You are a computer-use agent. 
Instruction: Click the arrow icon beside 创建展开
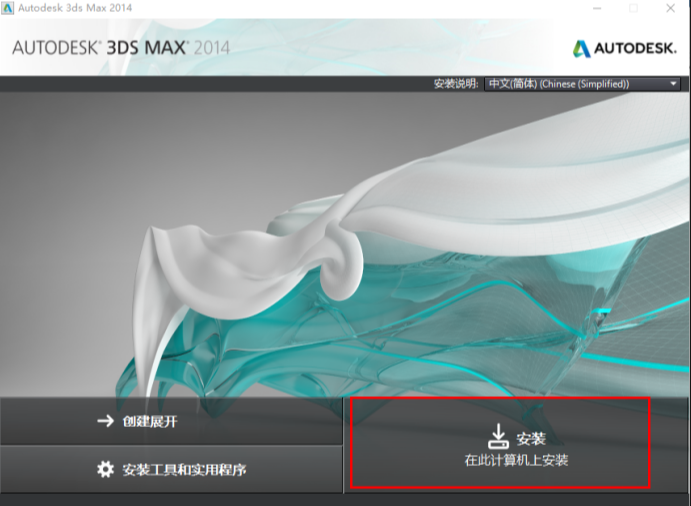[105, 421]
